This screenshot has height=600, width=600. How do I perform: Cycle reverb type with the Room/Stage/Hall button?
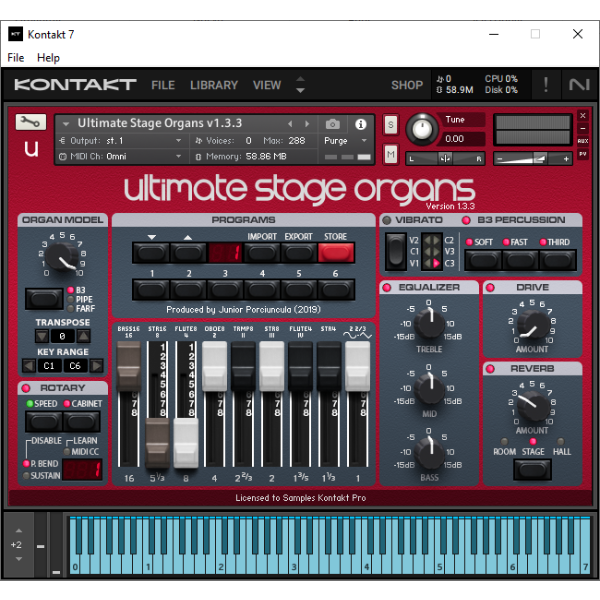(532, 469)
